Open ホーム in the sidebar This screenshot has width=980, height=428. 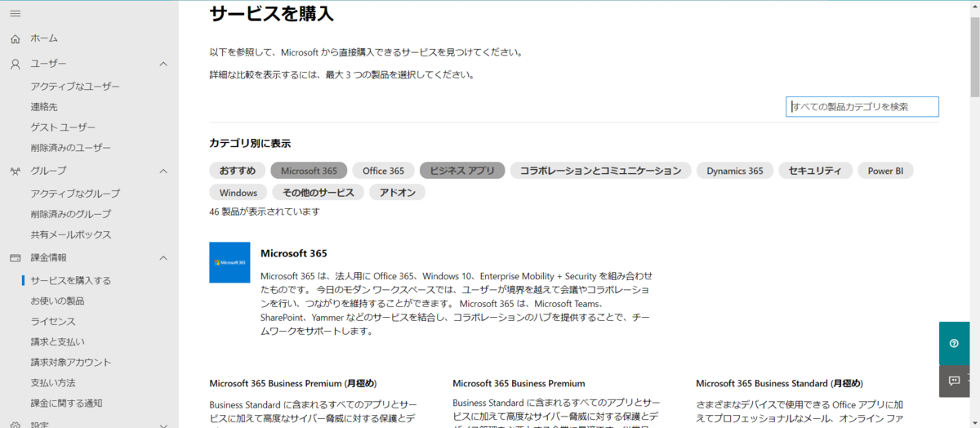pos(44,38)
